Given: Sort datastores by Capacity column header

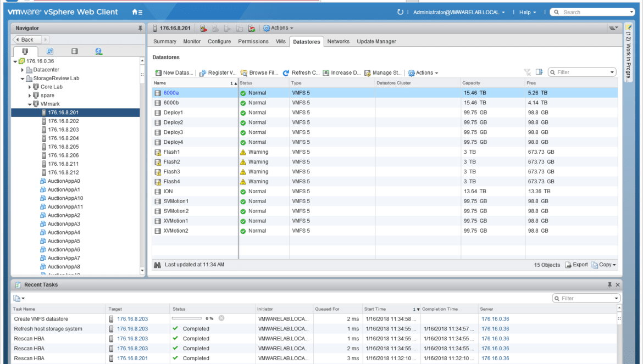Looking at the screenshot, I should [493, 83].
